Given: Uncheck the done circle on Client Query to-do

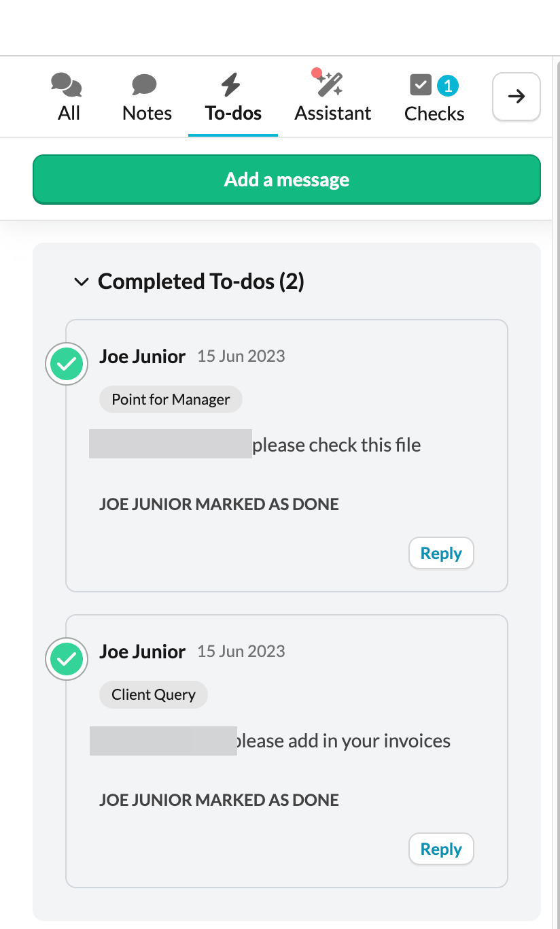Looking at the screenshot, I should [67, 659].
